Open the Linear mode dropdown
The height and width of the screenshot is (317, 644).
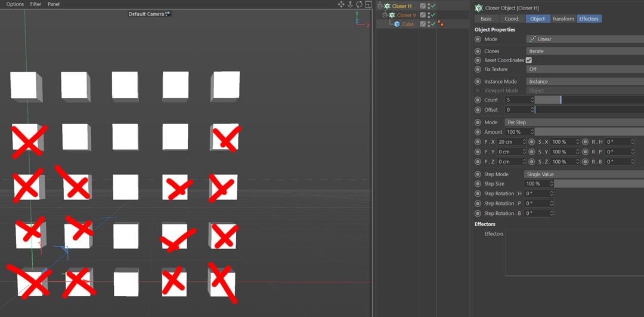pos(585,39)
